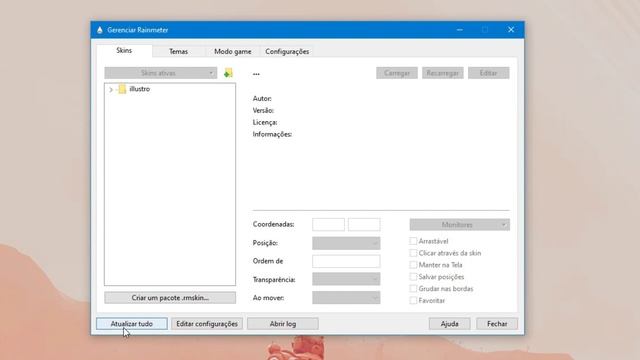Click Criar um pacote .rmskin button

click(170, 298)
